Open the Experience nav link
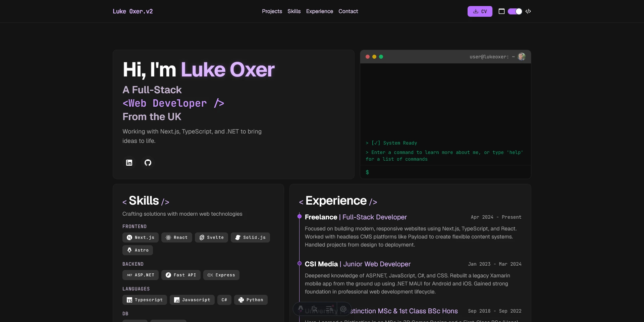The width and height of the screenshot is (644, 322). (320, 11)
